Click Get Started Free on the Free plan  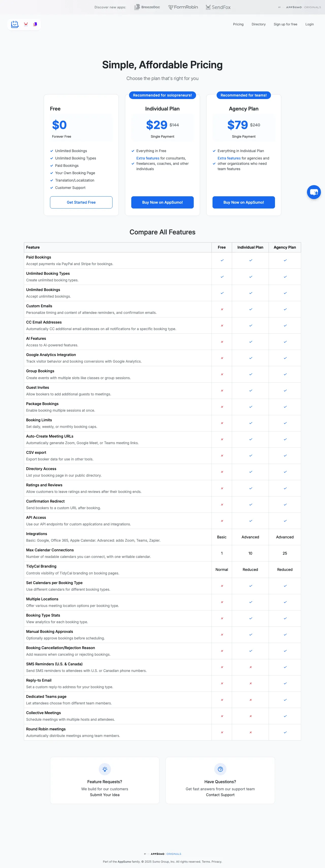pos(81,202)
